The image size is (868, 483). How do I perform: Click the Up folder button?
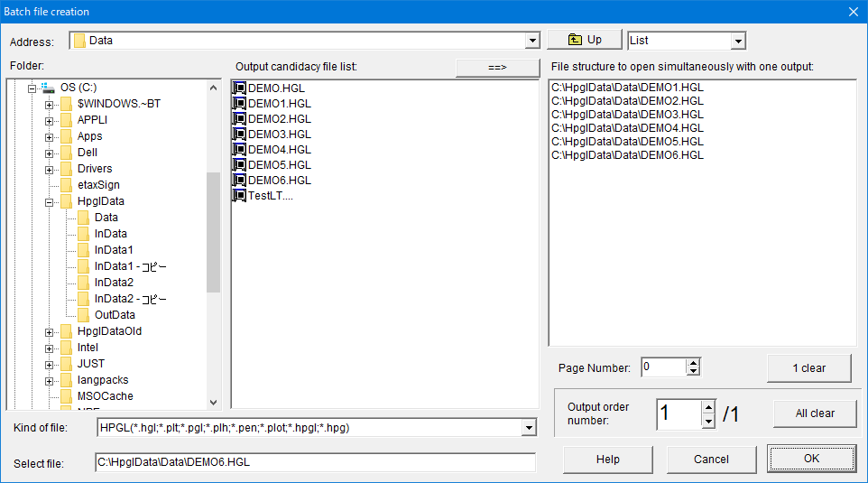point(585,40)
